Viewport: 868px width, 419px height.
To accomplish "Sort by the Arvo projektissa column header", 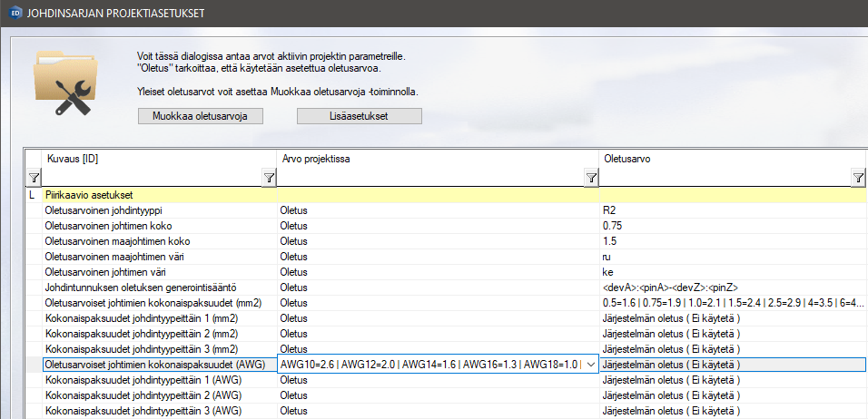I will coord(436,159).
